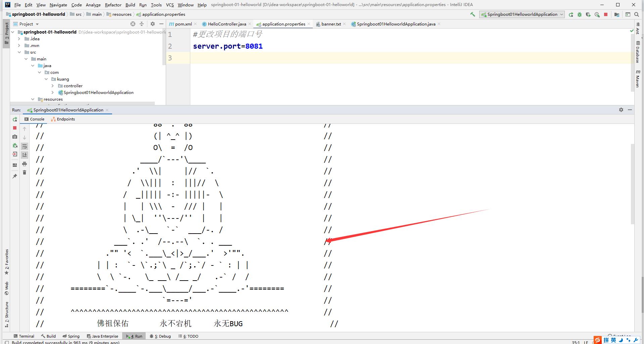Expand the .idea folder
Viewport: 644px width, 344px height.
point(19,39)
